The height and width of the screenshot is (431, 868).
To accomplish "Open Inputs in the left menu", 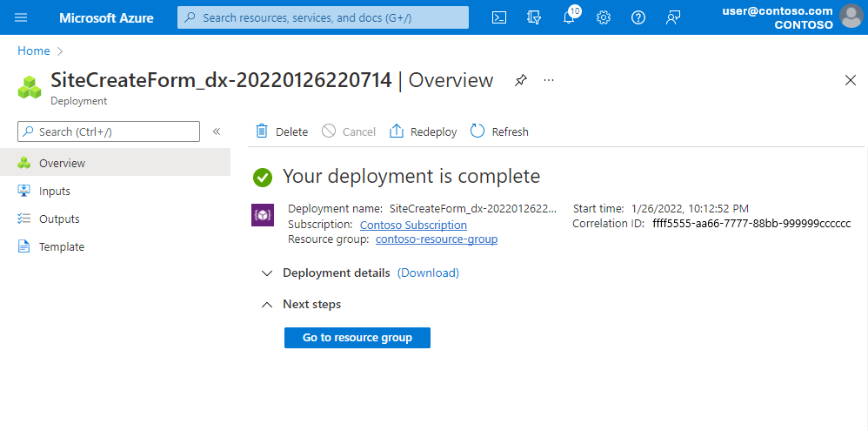I will [x=115, y=192].
